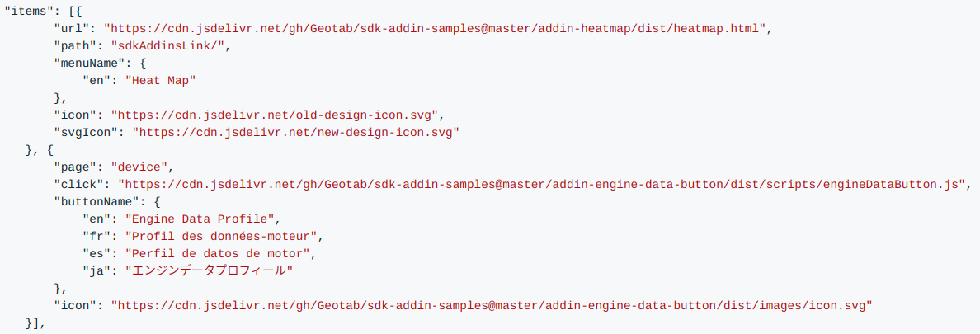Click the Japanese "ja" translation string
Image resolution: width=980 pixels, height=334 pixels.
[x=210, y=270]
